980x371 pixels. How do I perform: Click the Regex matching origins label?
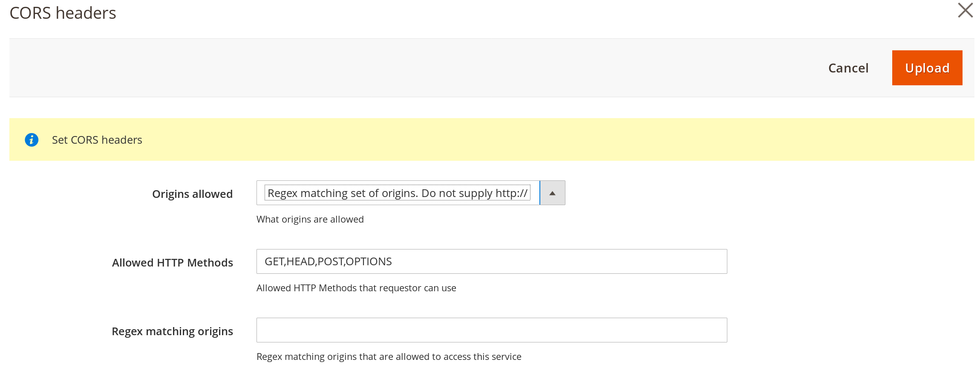172,331
